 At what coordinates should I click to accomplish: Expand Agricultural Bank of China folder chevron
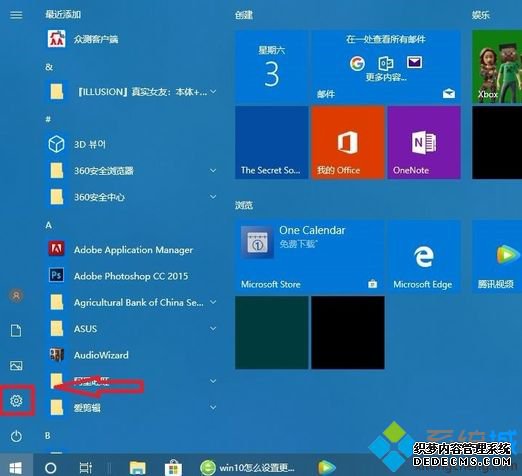pyautogui.click(x=213, y=302)
